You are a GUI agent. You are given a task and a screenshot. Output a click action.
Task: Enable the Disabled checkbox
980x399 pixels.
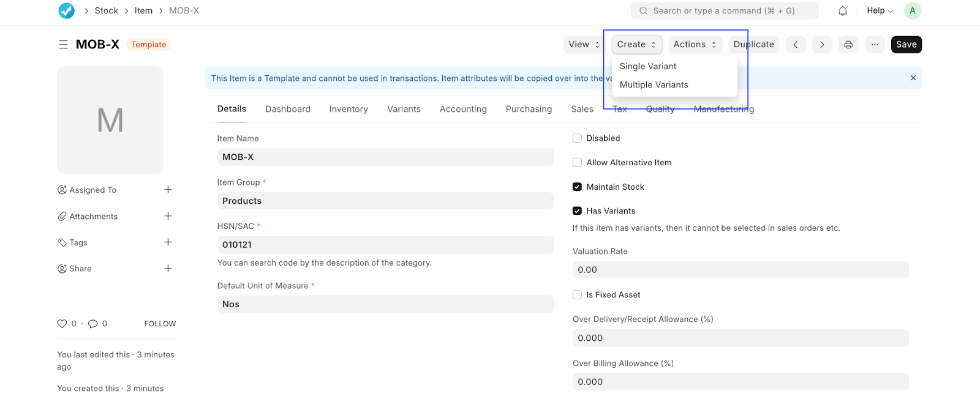pos(577,138)
